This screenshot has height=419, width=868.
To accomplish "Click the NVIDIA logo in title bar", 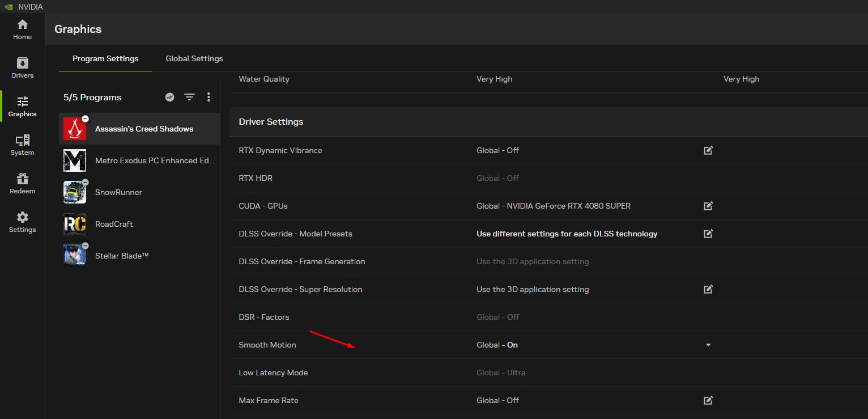I will click(8, 7).
